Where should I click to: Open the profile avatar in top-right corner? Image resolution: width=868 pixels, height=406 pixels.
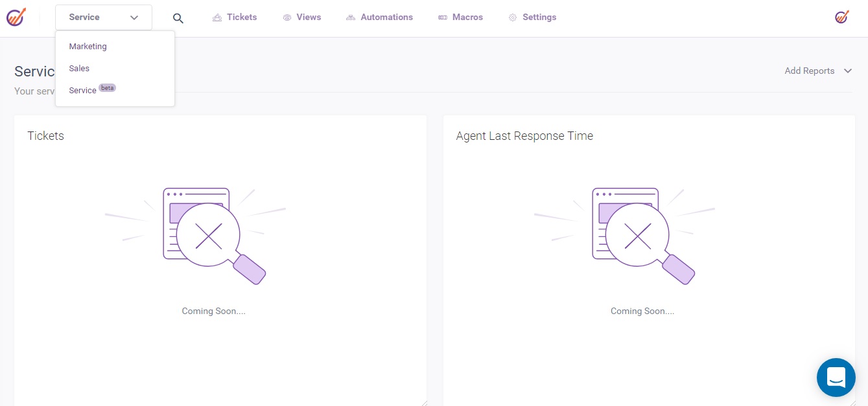point(841,17)
